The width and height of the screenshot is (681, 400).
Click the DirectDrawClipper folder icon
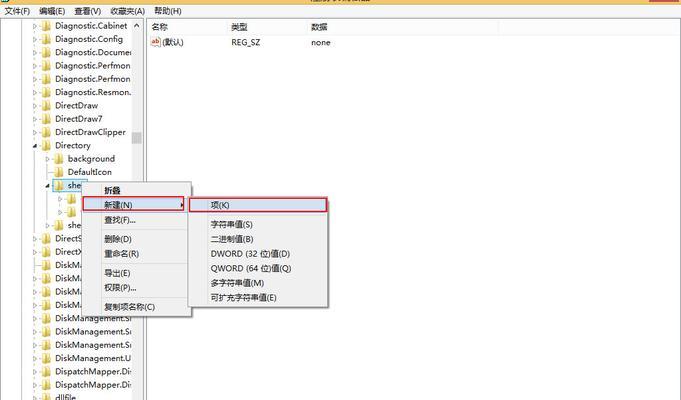[x=46, y=132]
